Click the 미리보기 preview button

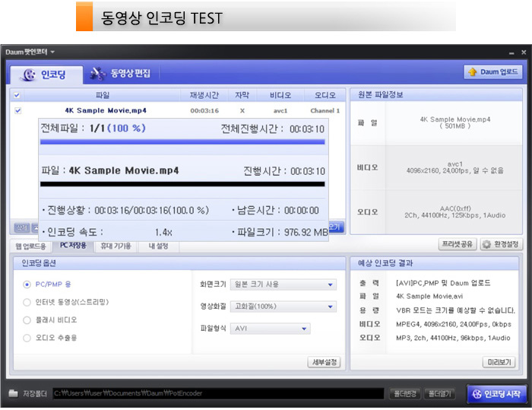tap(500, 362)
